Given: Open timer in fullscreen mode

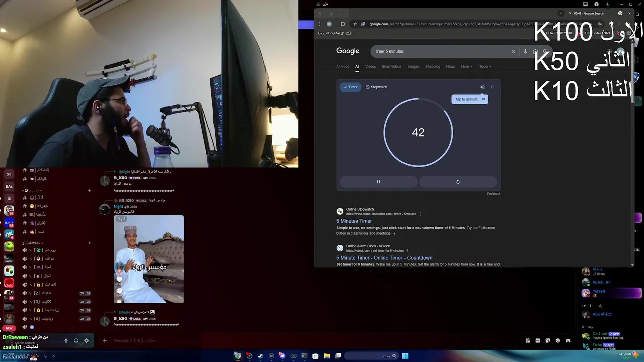Looking at the screenshot, I should pyautogui.click(x=493, y=87).
